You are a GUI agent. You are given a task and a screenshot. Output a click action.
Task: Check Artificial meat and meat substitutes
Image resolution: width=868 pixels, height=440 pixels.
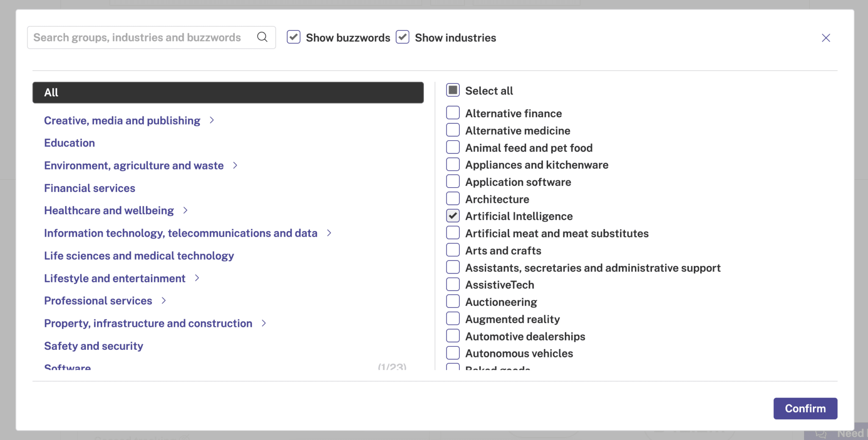point(453,233)
